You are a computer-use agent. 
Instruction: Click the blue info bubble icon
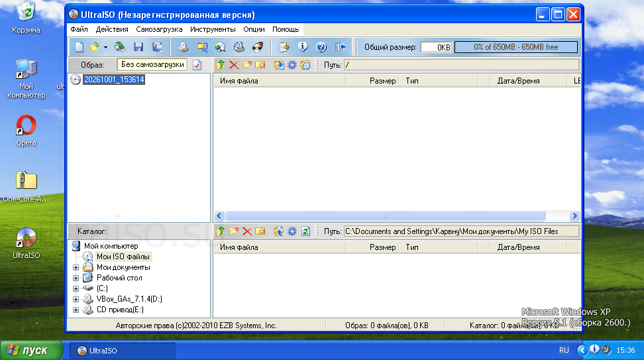pyautogui.click(x=303, y=47)
